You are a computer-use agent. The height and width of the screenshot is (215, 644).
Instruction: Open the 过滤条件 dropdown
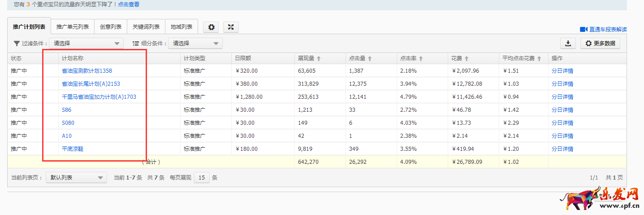(x=86, y=44)
